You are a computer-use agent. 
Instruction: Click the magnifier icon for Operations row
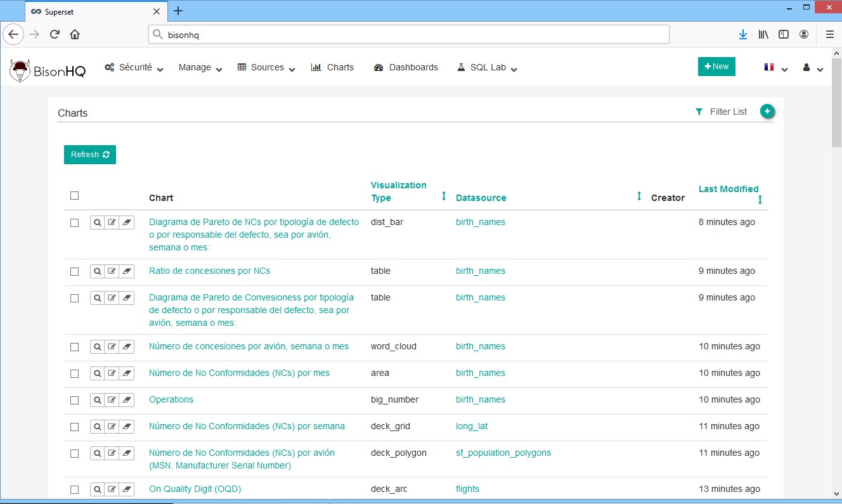[97, 400]
